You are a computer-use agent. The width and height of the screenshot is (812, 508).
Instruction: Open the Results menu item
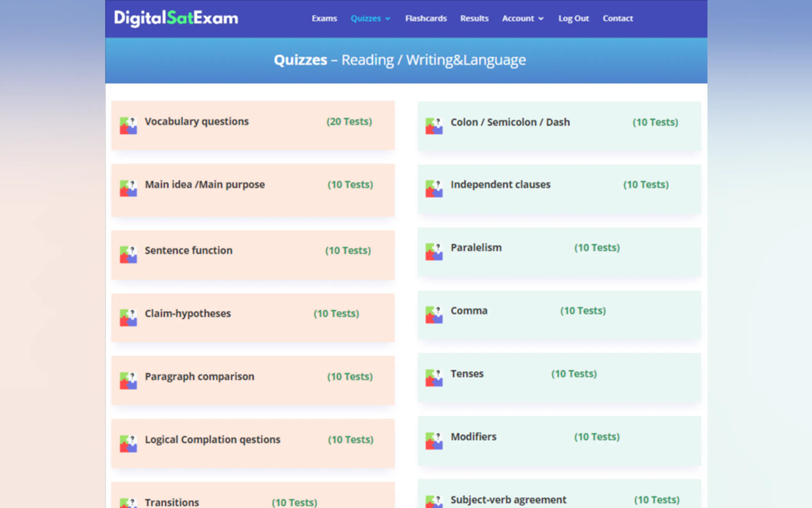pyautogui.click(x=474, y=19)
